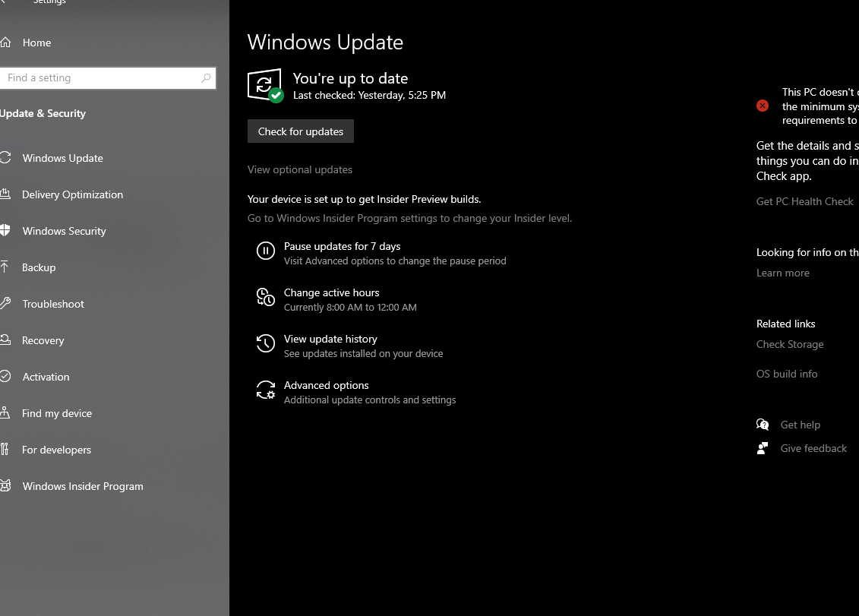
Task: Select Windows Security in sidebar
Action: (64, 231)
